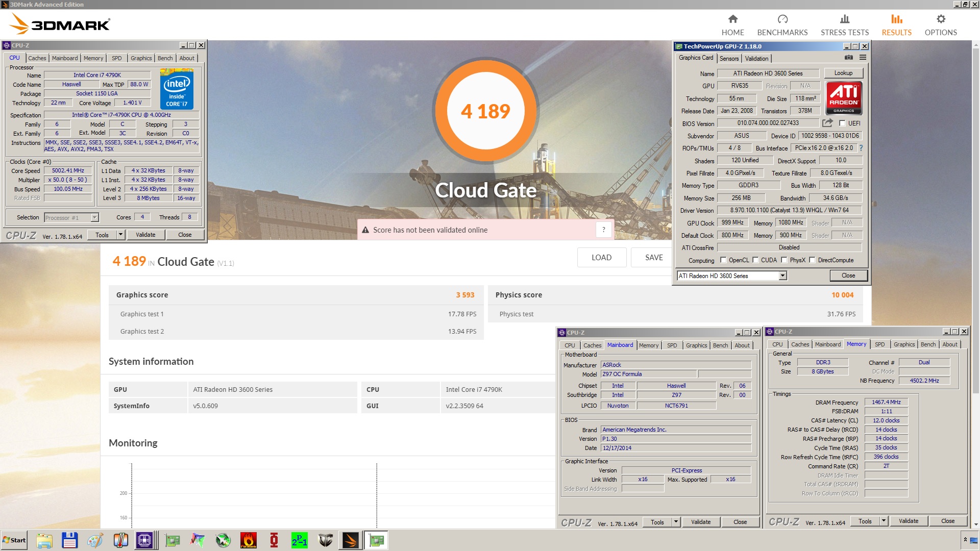This screenshot has height=551, width=980.
Task: Click Validate in the Mainboard-tab CPU-Z window
Action: 701,522
